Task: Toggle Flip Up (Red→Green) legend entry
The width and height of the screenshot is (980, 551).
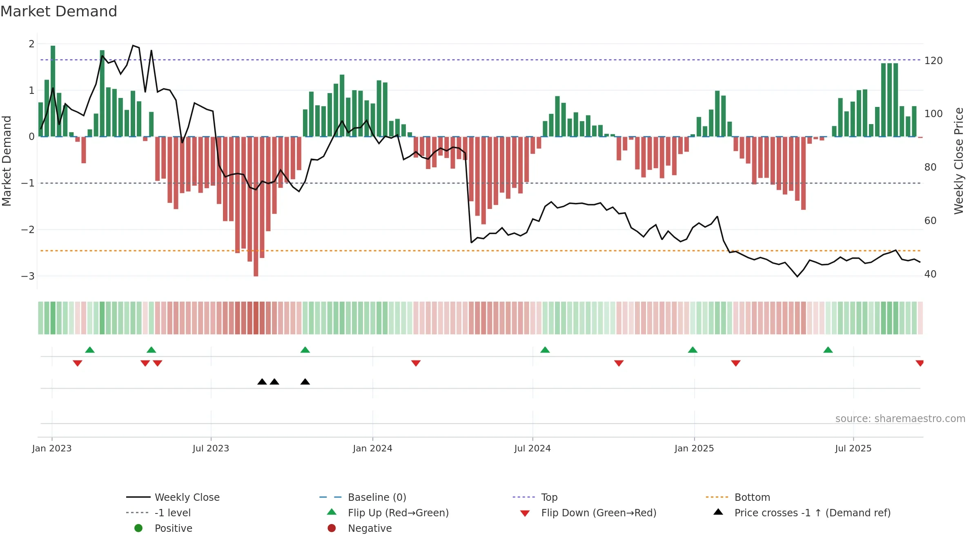Action: coord(388,513)
